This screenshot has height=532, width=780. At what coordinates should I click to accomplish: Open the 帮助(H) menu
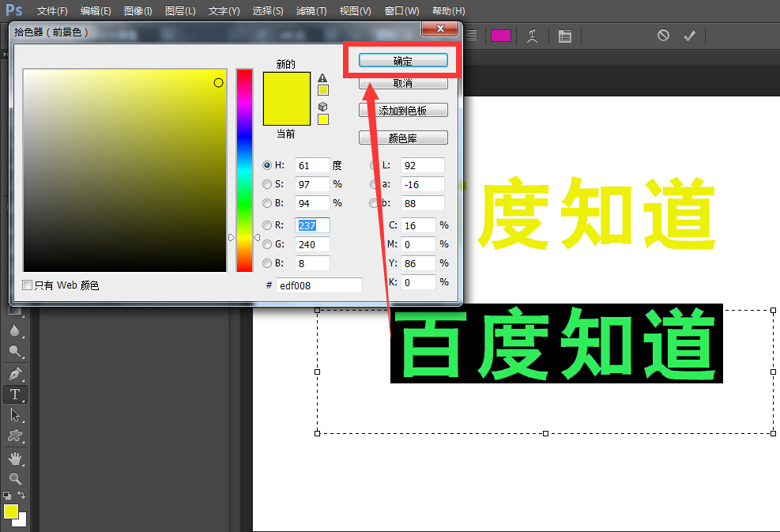(x=448, y=10)
